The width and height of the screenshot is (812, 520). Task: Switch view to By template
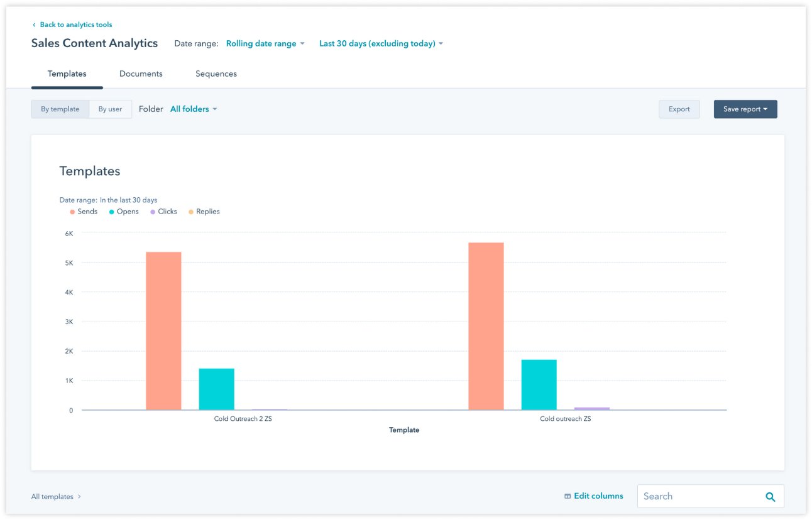click(59, 109)
